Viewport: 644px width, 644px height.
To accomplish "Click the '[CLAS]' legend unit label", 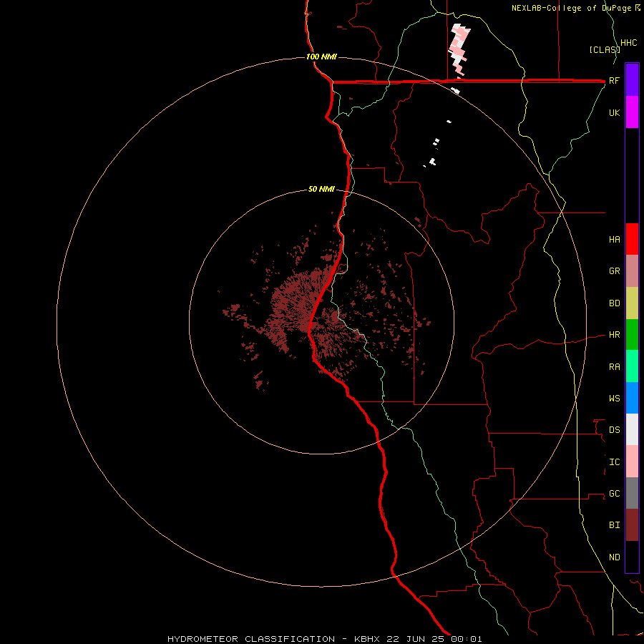I will tap(604, 50).
